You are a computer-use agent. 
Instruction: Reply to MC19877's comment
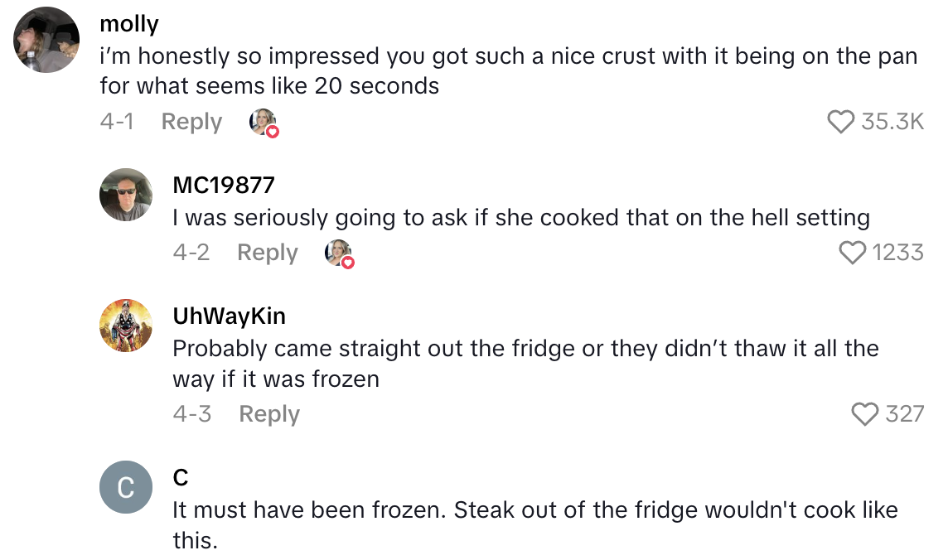pyautogui.click(x=267, y=253)
